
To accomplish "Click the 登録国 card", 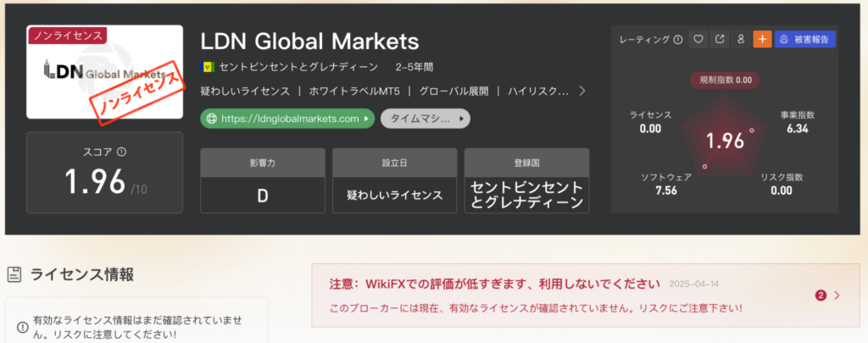I will [x=526, y=180].
